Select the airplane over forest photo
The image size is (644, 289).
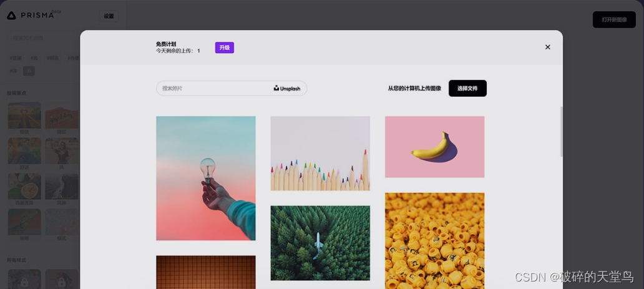coord(320,243)
